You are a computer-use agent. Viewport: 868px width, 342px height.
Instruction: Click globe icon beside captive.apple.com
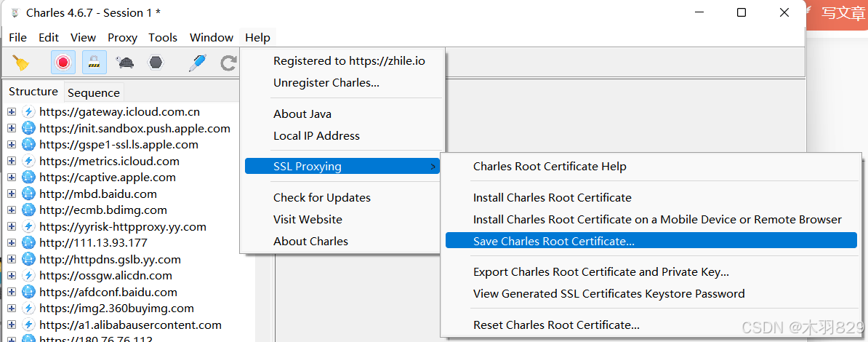tap(28, 178)
